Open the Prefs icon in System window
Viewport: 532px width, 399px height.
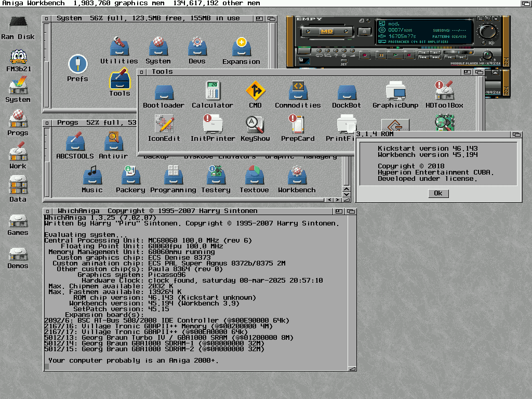pos(77,65)
